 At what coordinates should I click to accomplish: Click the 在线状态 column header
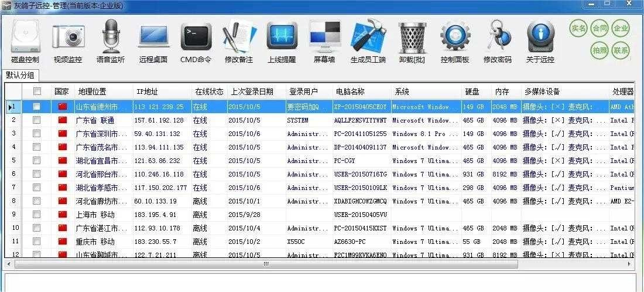tap(209, 92)
